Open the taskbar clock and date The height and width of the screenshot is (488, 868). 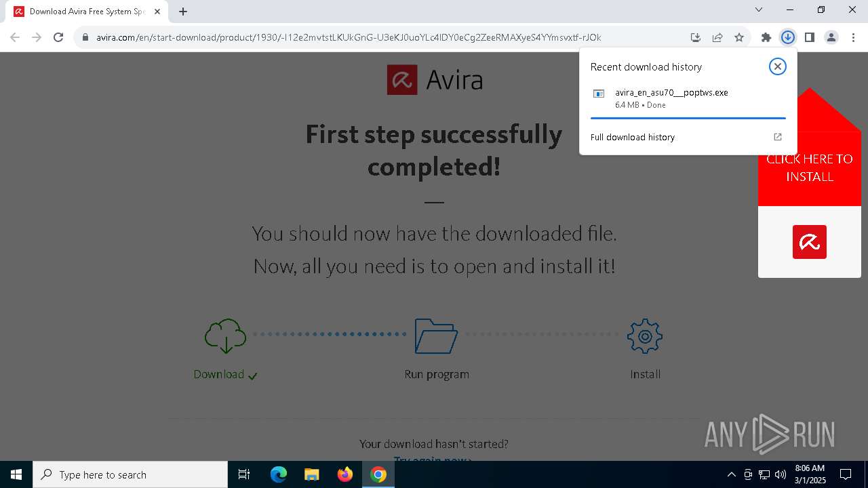pos(810,474)
